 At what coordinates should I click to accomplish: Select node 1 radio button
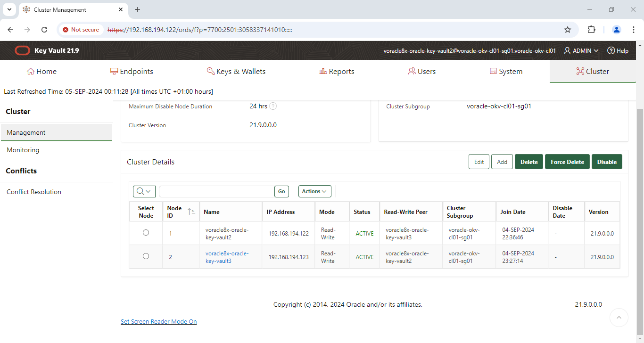tap(146, 233)
